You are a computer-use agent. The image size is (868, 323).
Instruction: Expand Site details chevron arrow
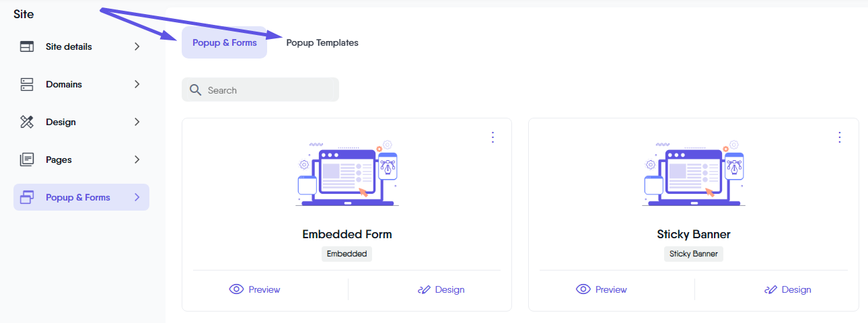(137, 47)
